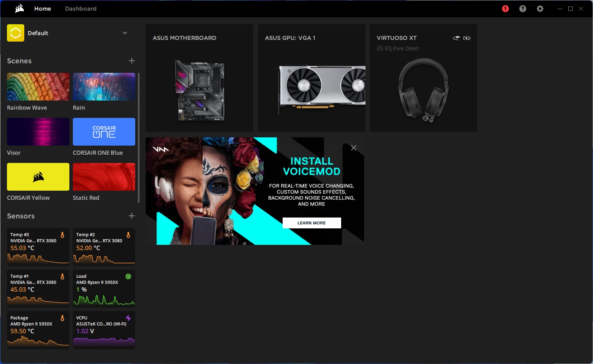
Task: Click the 55.03 °C reading
Action: 22,248
